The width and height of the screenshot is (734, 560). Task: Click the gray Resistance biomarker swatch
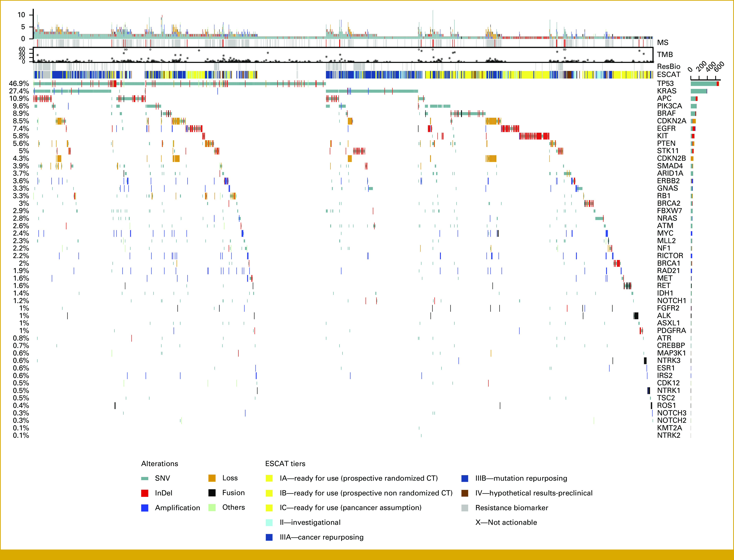465,508
